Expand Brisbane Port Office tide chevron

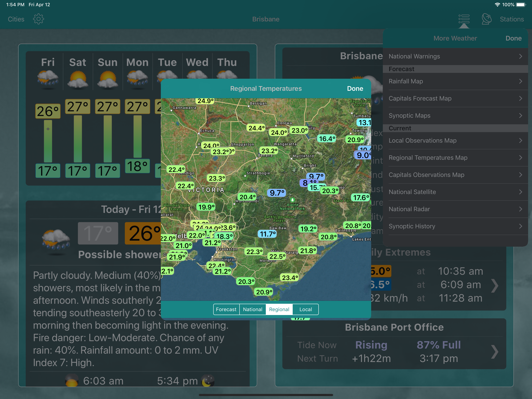pyautogui.click(x=494, y=352)
